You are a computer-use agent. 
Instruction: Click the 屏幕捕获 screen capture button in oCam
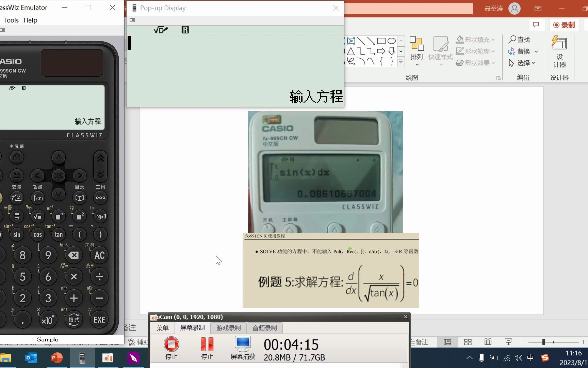(x=243, y=348)
